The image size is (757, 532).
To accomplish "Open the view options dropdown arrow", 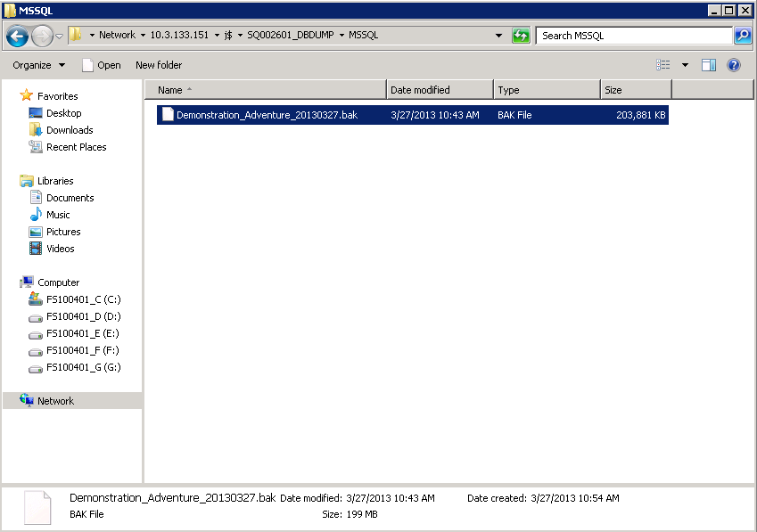I will [x=685, y=65].
